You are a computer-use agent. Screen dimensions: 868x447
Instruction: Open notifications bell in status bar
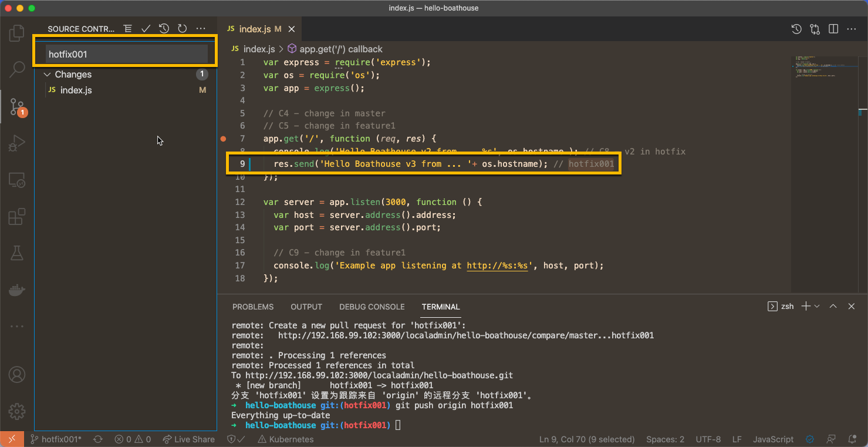pyautogui.click(x=852, y=439)
